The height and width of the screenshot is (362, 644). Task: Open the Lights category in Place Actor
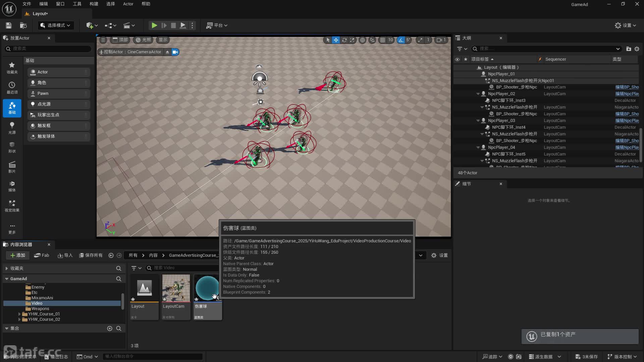[x=12, y=128]
